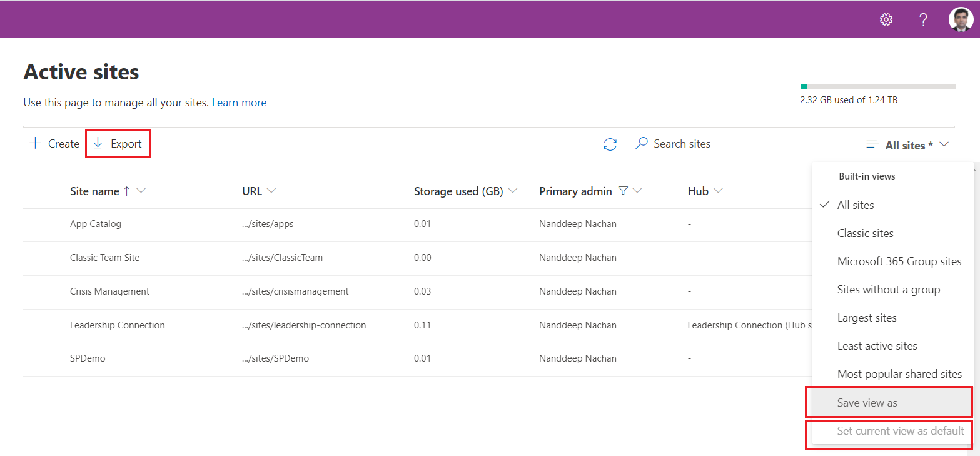This screenshot has height=456, width=980.
Task: Select the Classic sites view
Action: pos(865,233)
